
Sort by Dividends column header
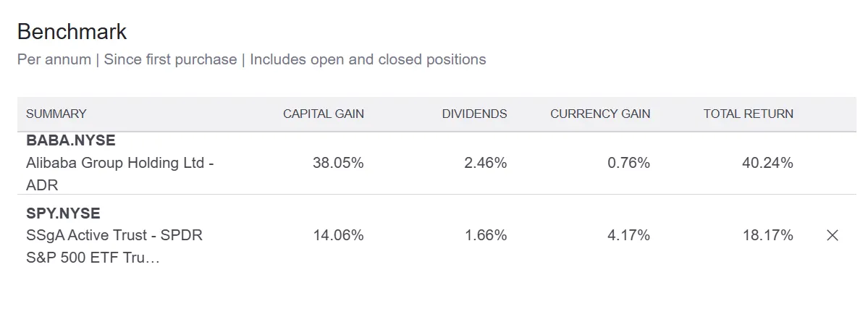[x=474, y=114]
